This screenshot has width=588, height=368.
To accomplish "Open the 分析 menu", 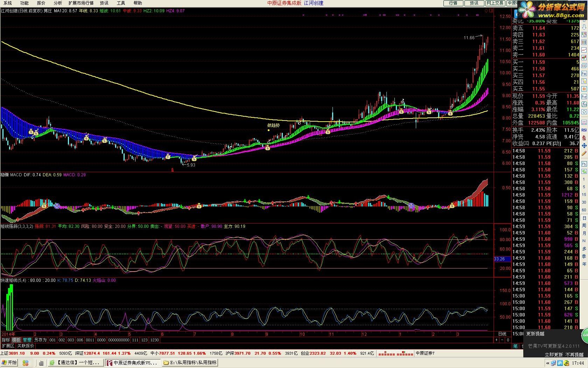I will coord(58,3).
